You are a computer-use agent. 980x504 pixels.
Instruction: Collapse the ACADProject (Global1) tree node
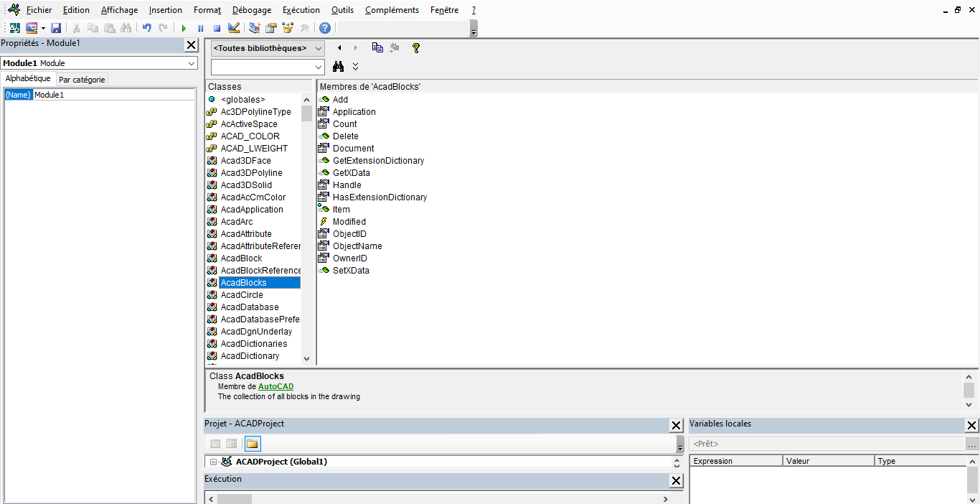[x=213, y=462]
